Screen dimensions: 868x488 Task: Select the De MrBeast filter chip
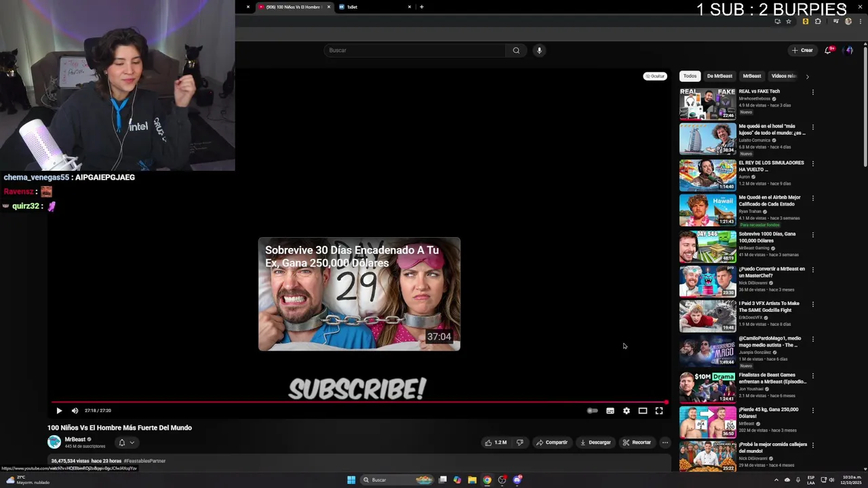click(719, 76)
